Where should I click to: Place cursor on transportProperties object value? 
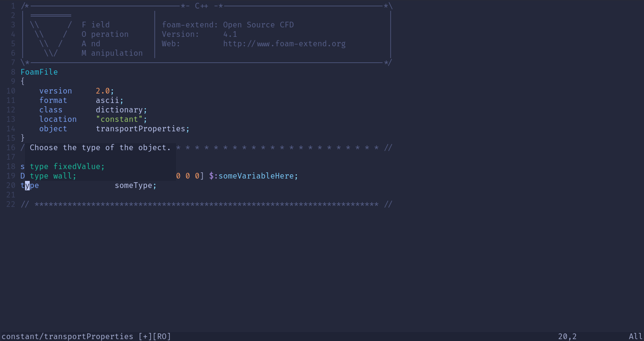pos(140,128)
